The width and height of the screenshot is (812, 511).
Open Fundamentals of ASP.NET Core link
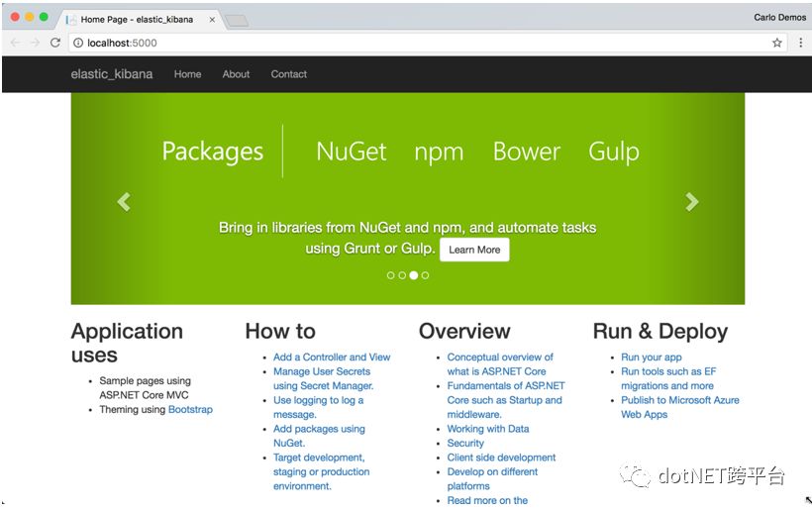(x=506, y=400)
